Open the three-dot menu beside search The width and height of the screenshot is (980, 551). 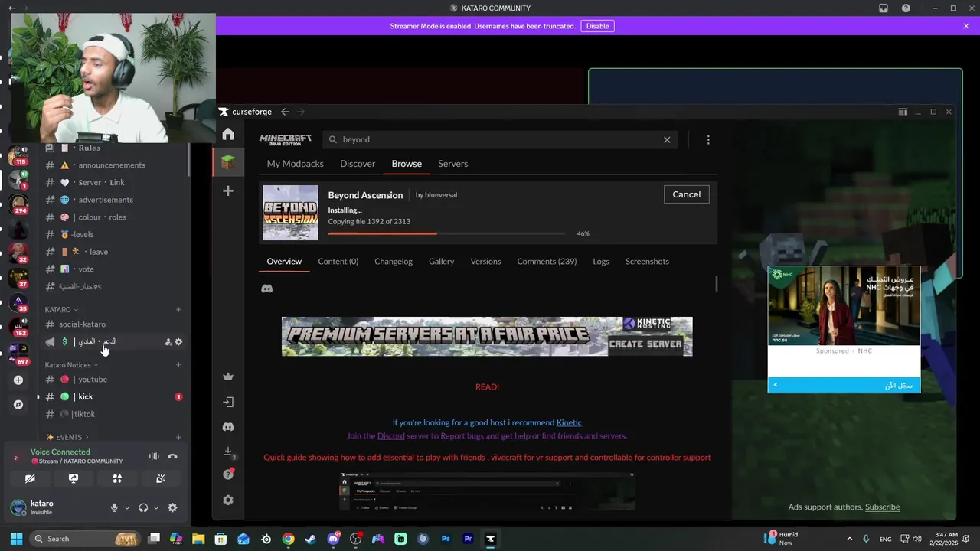[x=708, y=139]
